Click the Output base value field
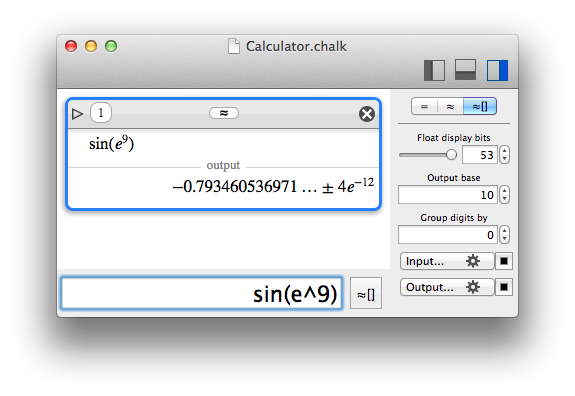The image size is (575, 396). pos(448,195)
